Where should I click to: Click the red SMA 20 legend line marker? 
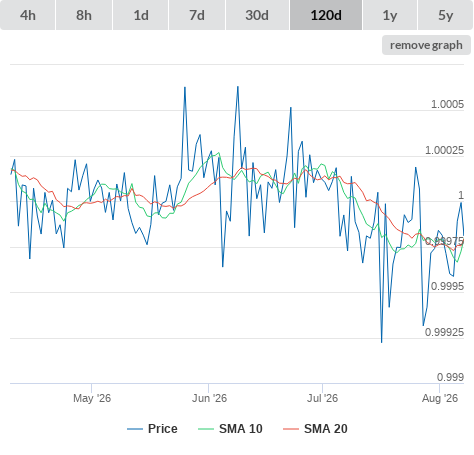[x=291, y=429]
